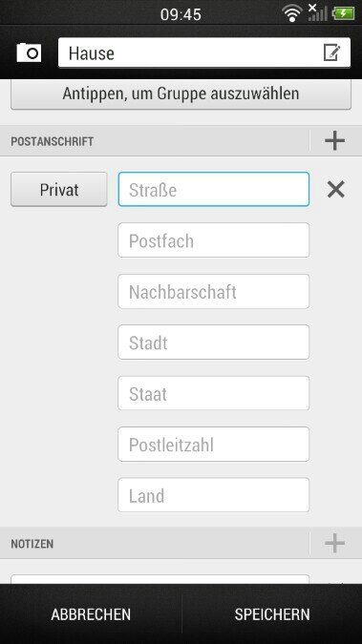This screenshot has width=362, height=644.
Task: Open group selection Antippen, um Gruppe auszuwählen
Action: (181, 94)
